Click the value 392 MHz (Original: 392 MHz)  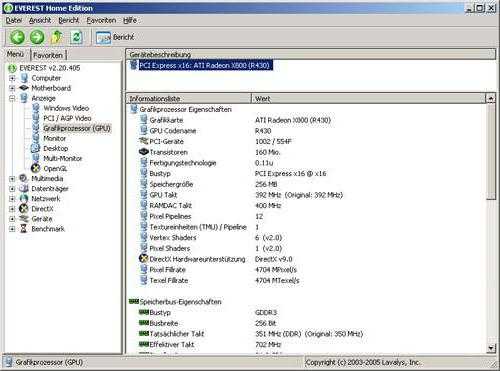(x=299, y=195)
